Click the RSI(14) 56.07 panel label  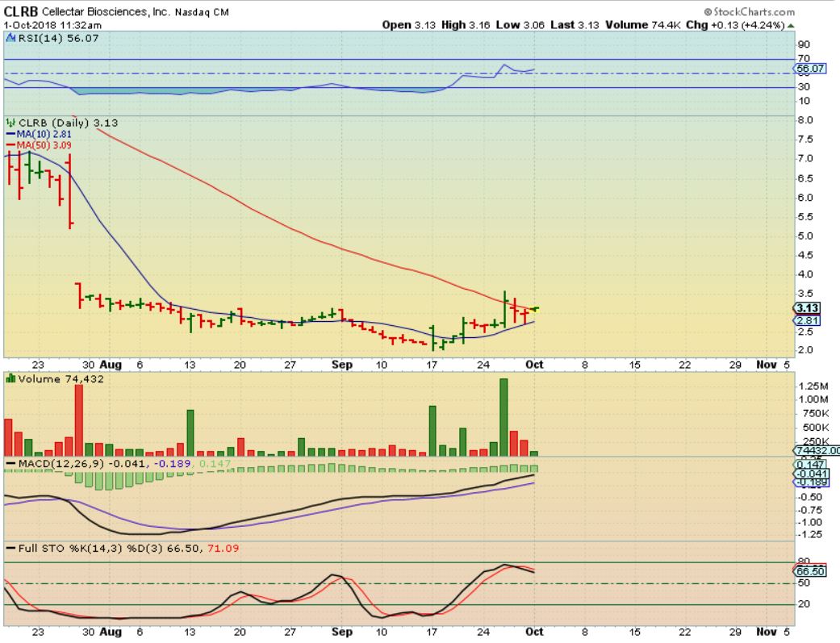coord(58,38)
